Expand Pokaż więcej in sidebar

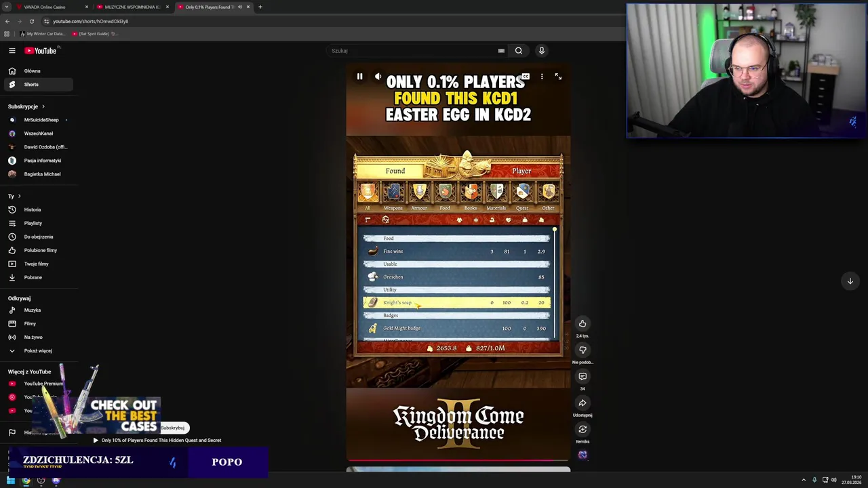pyautogui.click(x=38, y=351)
